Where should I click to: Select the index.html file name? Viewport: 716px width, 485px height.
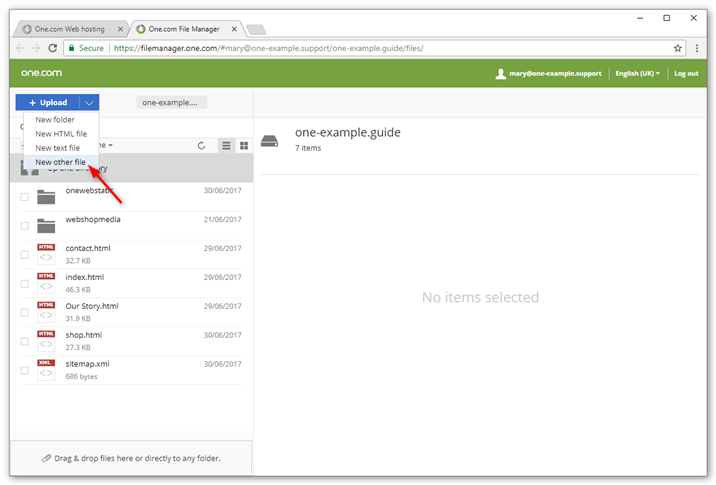(x=84, y=277)
